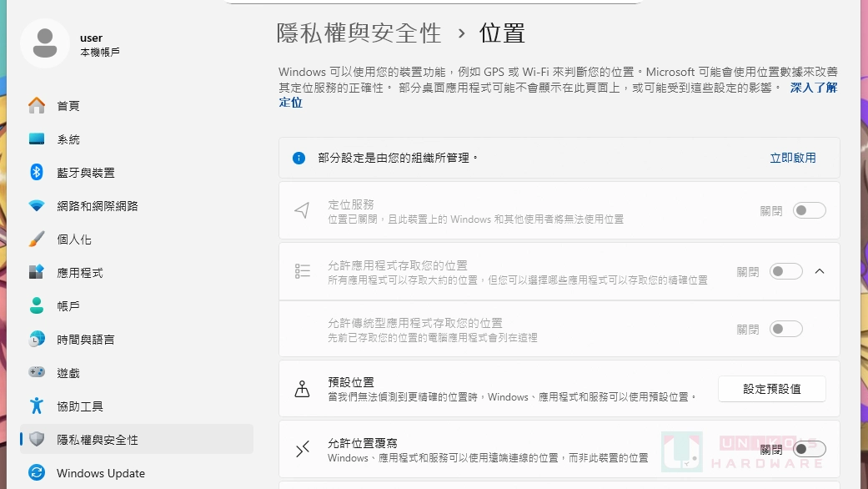Go to 協助工具 settings
The width and height of the screenshot is (868, 489).
(x=136, y=406)
